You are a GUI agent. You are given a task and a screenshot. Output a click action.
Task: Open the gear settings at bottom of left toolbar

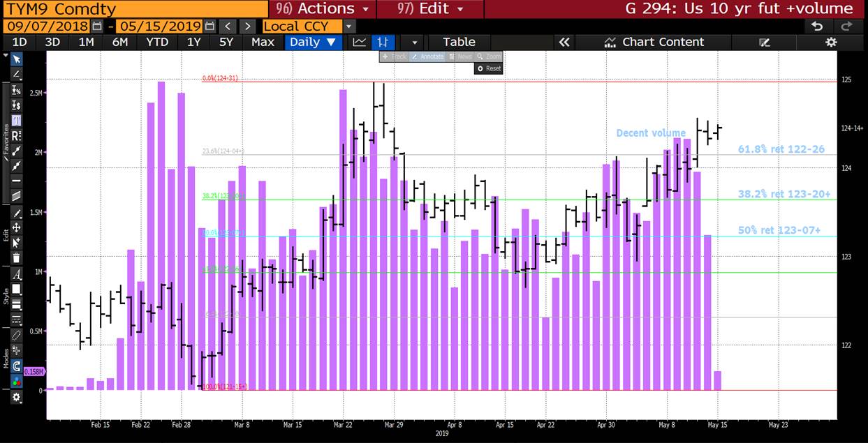16,397
